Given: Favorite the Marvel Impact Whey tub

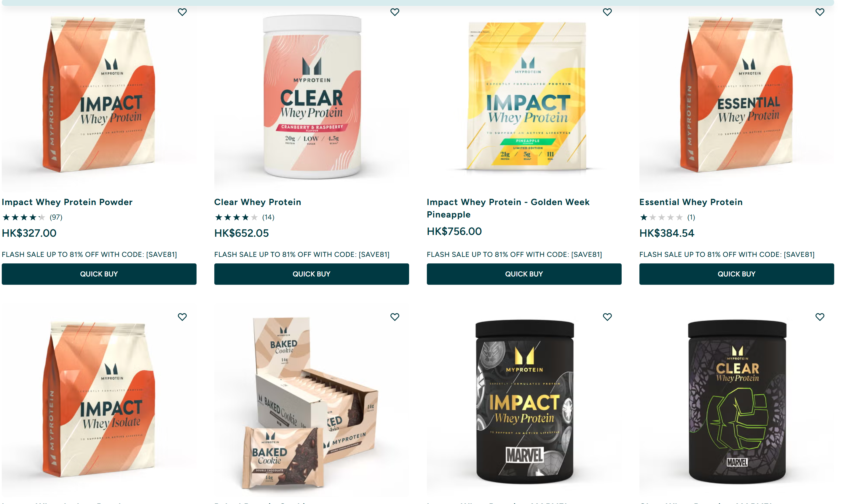Looking at the screenshot, I should [607, 317].
